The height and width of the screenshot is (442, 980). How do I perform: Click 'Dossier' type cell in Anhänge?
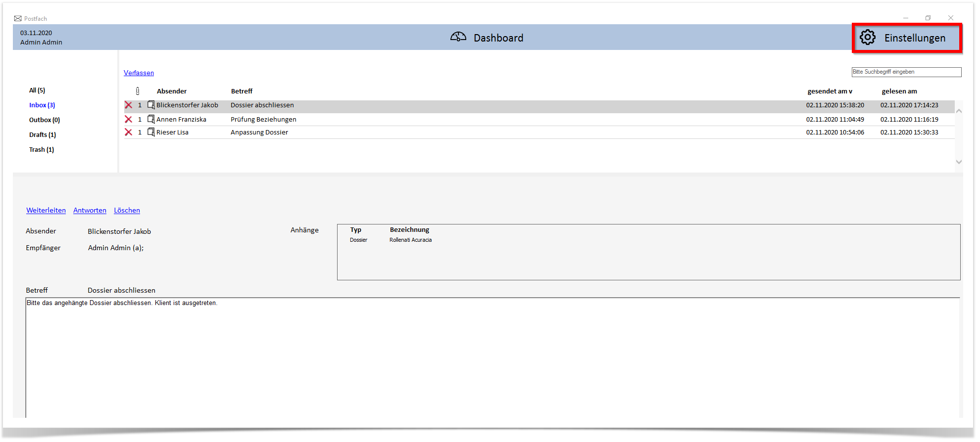point(358,240)
